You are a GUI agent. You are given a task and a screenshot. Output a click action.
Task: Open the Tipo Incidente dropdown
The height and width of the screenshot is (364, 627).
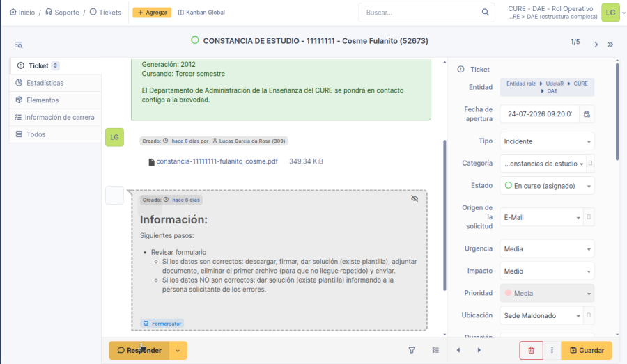point(547,141)
